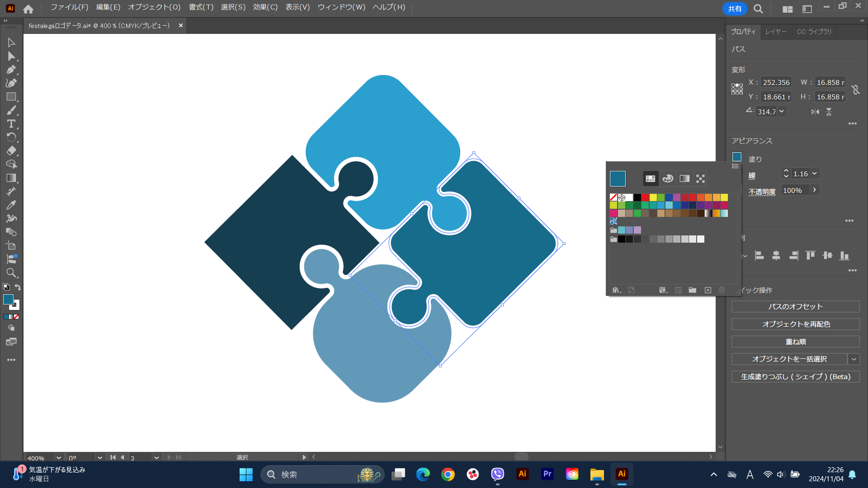
Task: Expand the rotation angle field dropdown
Action: click(782, 112)
